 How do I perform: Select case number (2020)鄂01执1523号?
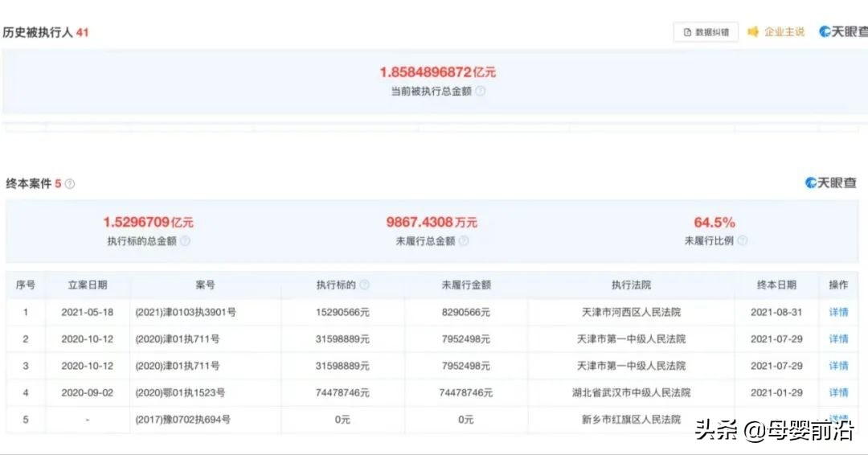(180, 392)
